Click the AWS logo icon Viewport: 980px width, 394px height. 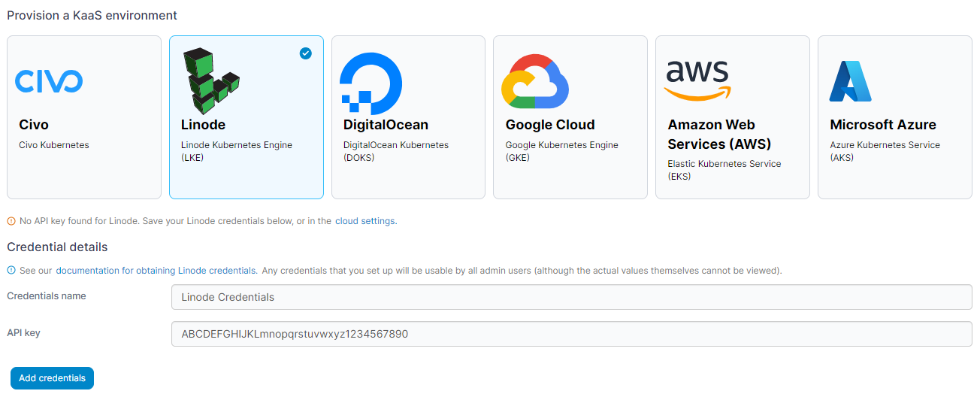[x=698, y=80]
